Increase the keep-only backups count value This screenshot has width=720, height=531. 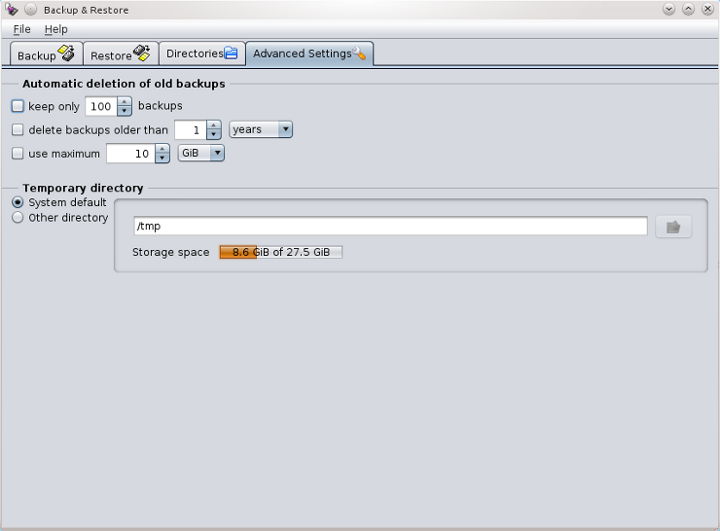point(125,102)
